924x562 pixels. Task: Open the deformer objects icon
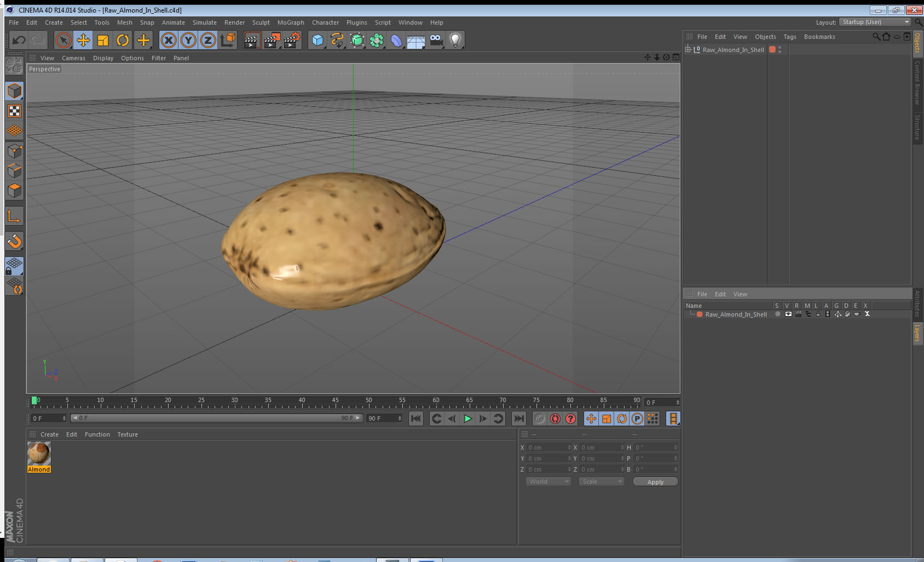[x=396, y=40]
